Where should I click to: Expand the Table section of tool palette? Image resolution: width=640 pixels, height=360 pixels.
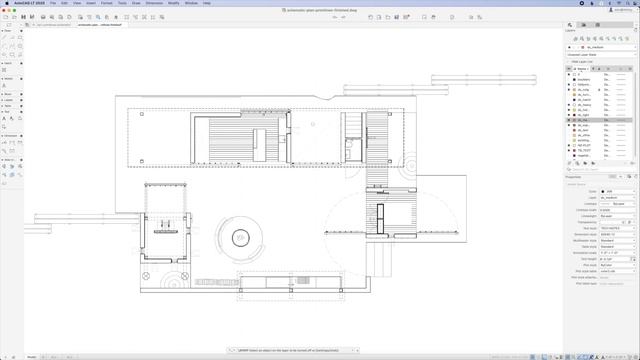[x=2, y=106]
